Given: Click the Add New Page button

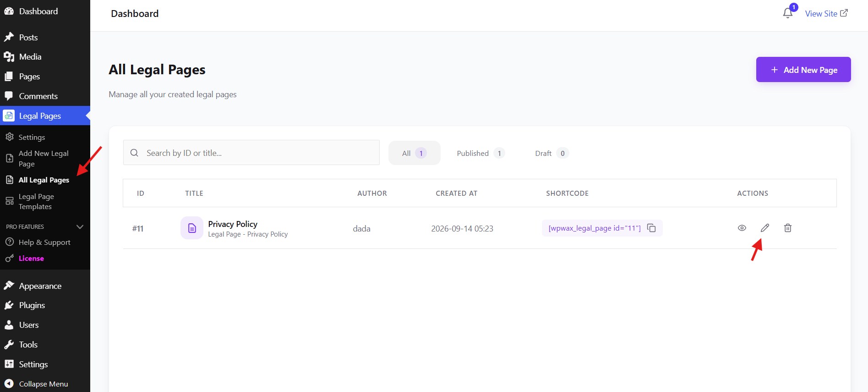Looking at the screenshot, I should tap(803, 70).
